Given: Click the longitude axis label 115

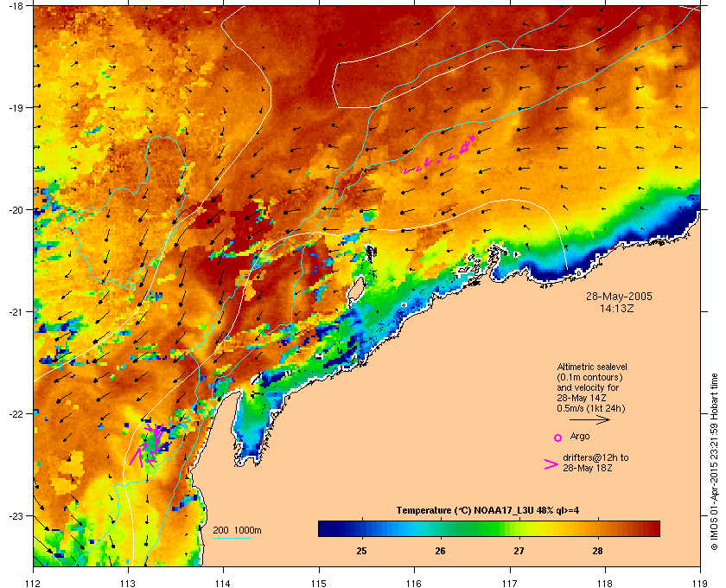Looking at the screenshot, I should [319, 583].
